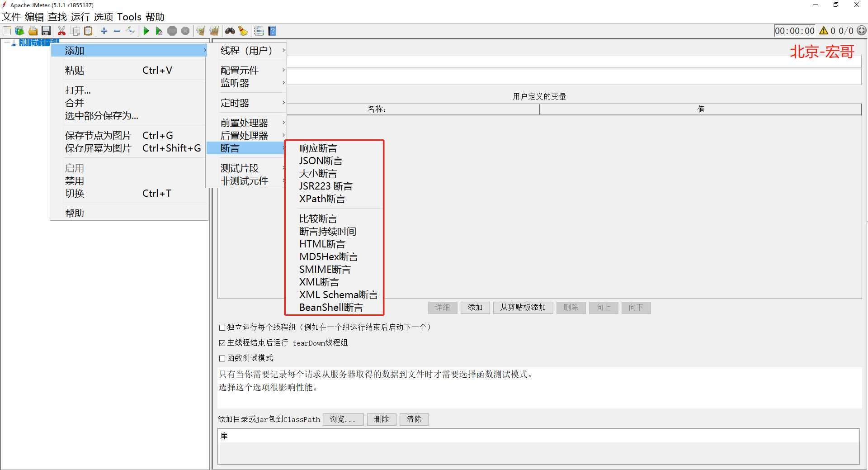
Task: Choose BeanShell断言 menu item
Action: point(335,308)
